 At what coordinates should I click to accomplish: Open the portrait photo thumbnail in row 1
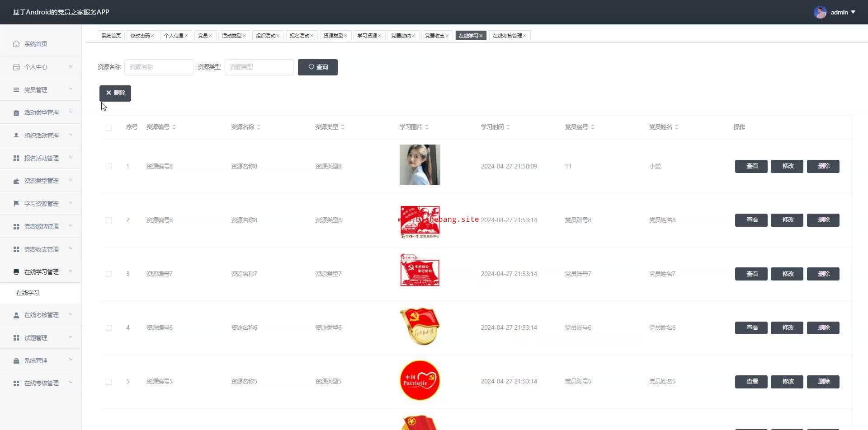pyautogui.click(x=420, y=165)
